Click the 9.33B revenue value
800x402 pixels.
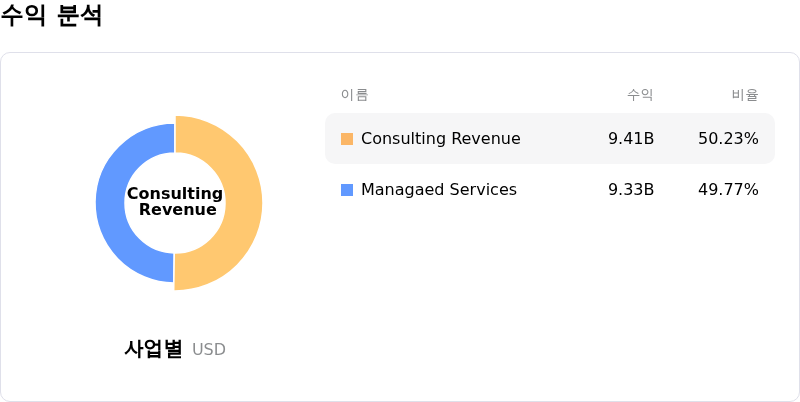tap(631, 190)
